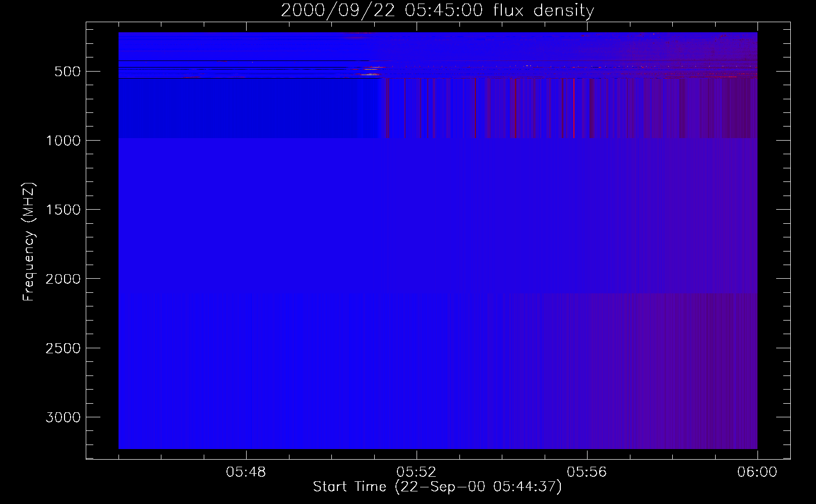This screenshot has height=504, width=816.
Task: Select the 2000 frequency tick label
Action: (63, 279)
